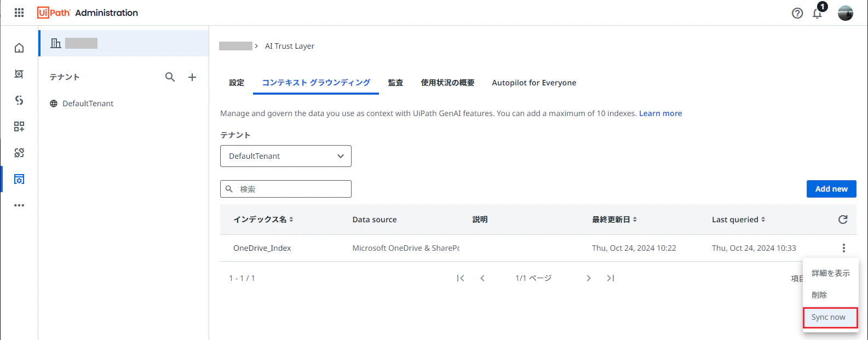Open the user profile avatar

[x=846, y=13]
